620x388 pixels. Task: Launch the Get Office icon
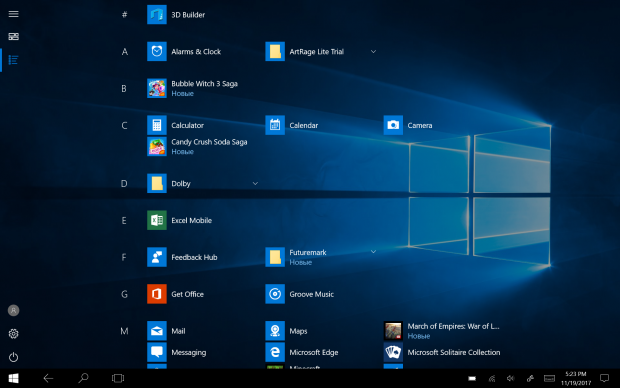coord(157,294)
